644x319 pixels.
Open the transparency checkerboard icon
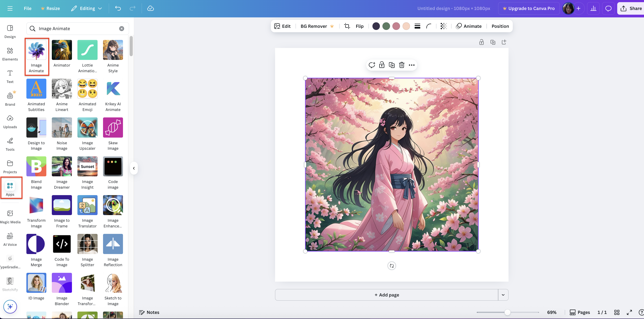click(443, 26)
